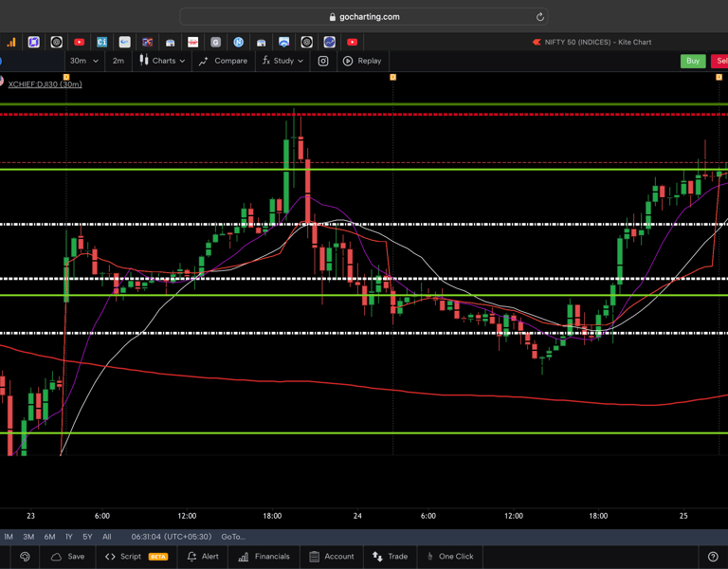Viewport: 728px width, 569px height.
Task: Open the Financials panel
Action: (264, 557)
